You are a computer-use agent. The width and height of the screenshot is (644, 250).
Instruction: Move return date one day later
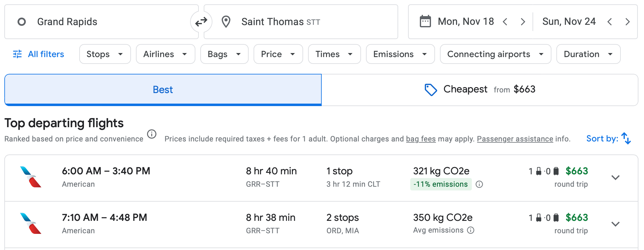point(628,22)
